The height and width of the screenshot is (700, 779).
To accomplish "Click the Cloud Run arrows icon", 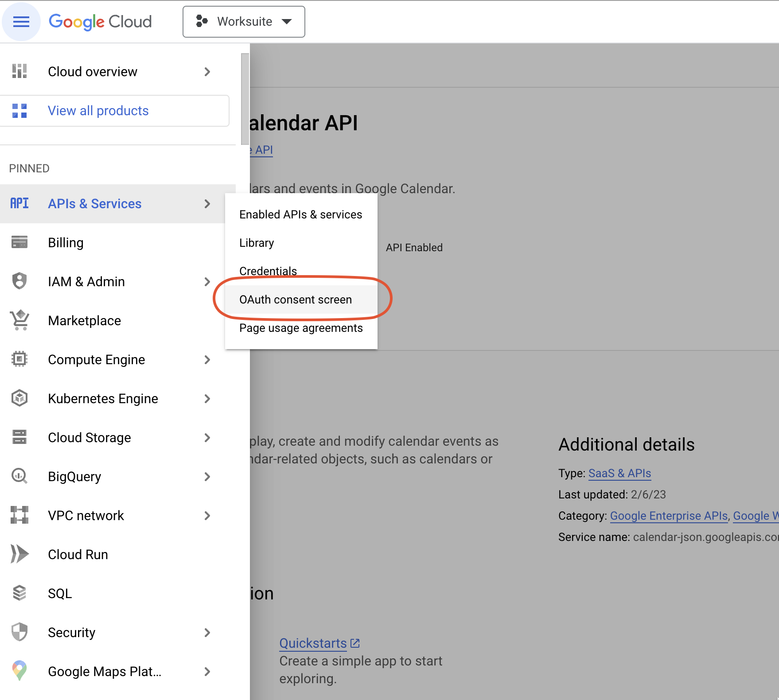I will pyautogui.click(x=19, y=554).
